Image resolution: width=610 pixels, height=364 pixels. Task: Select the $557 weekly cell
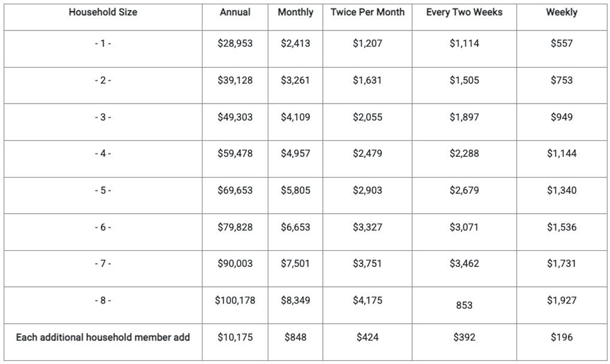point(561,44)
